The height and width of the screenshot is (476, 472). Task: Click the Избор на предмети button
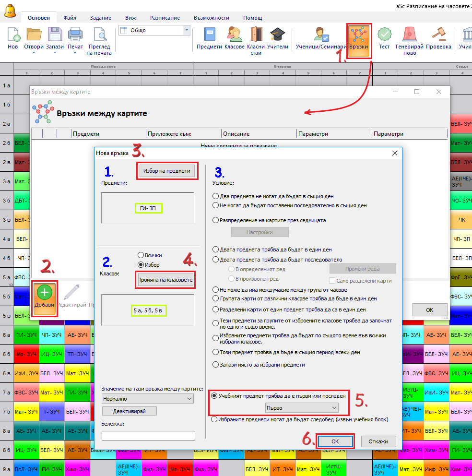point(167,171)
